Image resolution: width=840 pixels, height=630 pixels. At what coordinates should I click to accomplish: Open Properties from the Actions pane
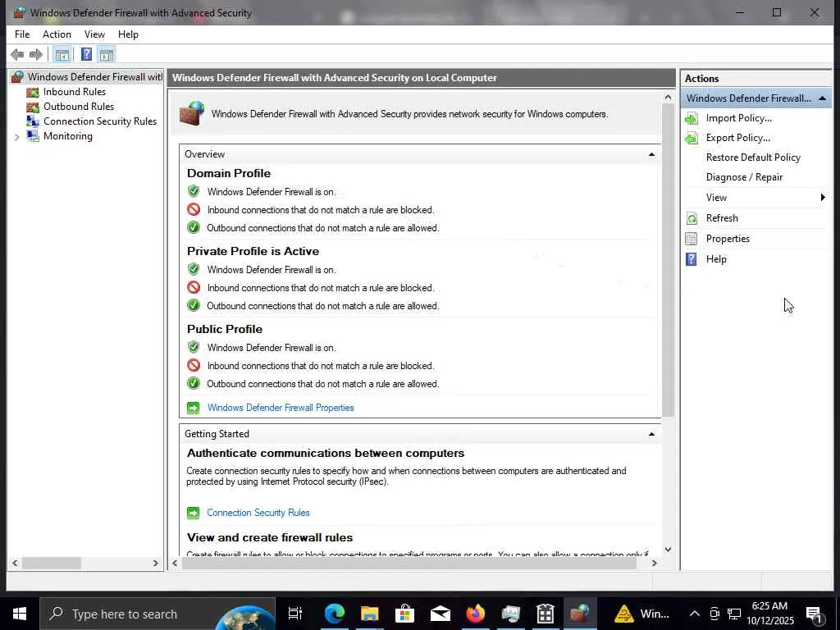point(728,239)
